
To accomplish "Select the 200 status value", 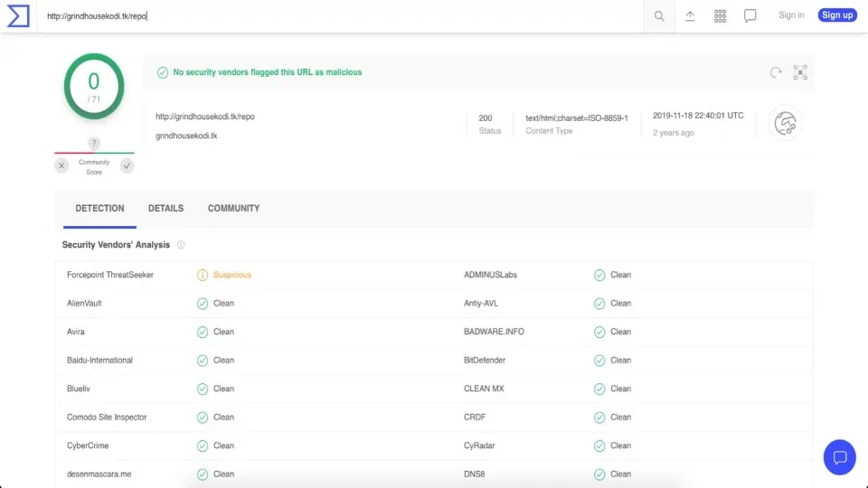I will click(485, 117).
